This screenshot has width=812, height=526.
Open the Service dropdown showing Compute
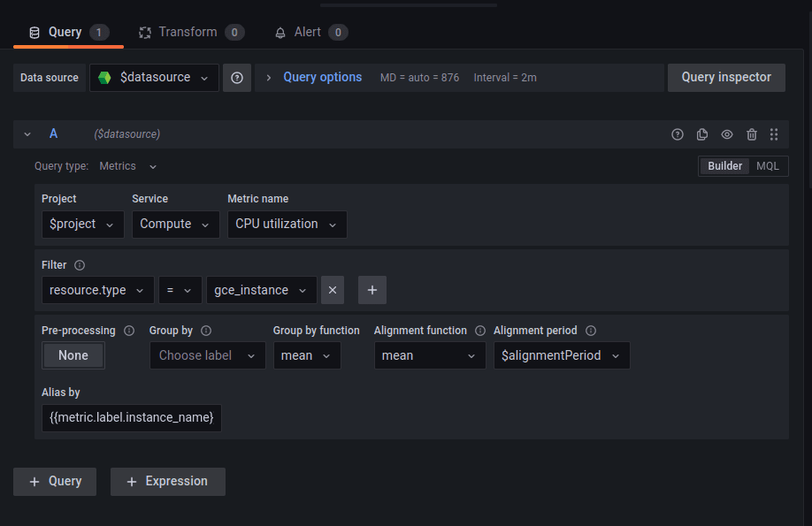pos(175,224)
